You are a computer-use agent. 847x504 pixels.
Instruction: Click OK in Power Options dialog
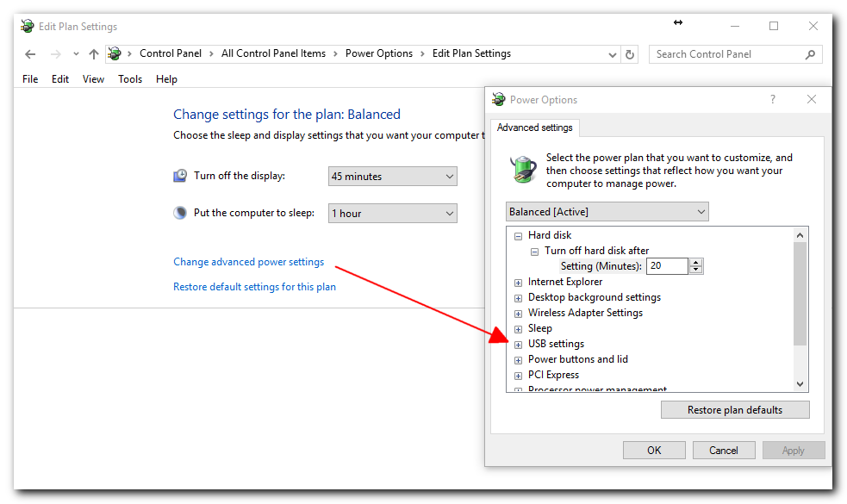pyautogui.click(x=654, y=451)
